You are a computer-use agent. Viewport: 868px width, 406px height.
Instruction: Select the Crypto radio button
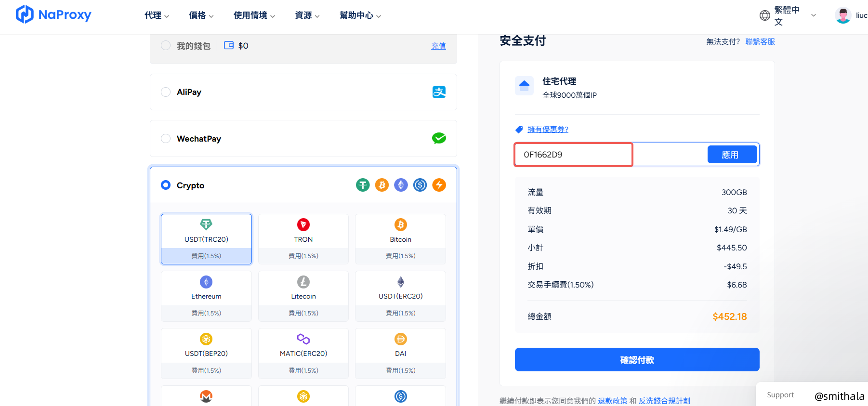coord(166,185)
